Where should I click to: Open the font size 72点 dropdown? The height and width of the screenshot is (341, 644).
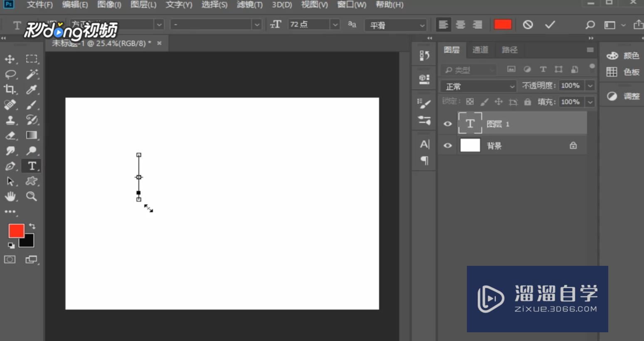335,25
